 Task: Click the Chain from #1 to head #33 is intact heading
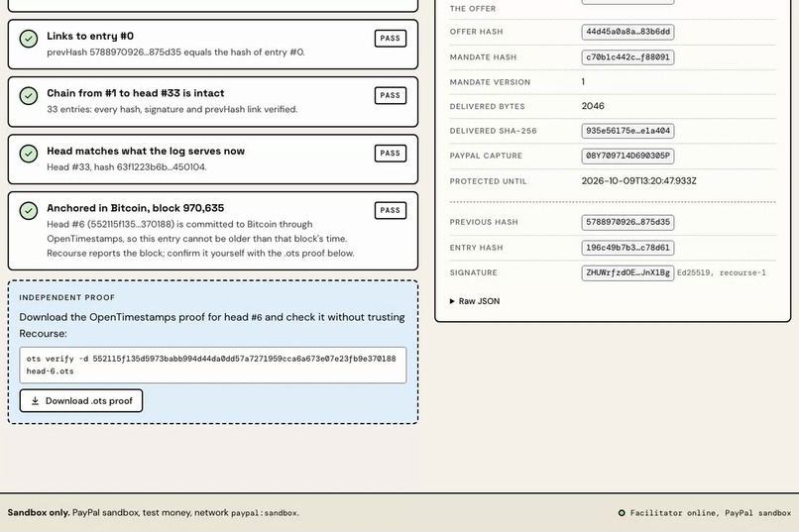click(x=136, y=93)
